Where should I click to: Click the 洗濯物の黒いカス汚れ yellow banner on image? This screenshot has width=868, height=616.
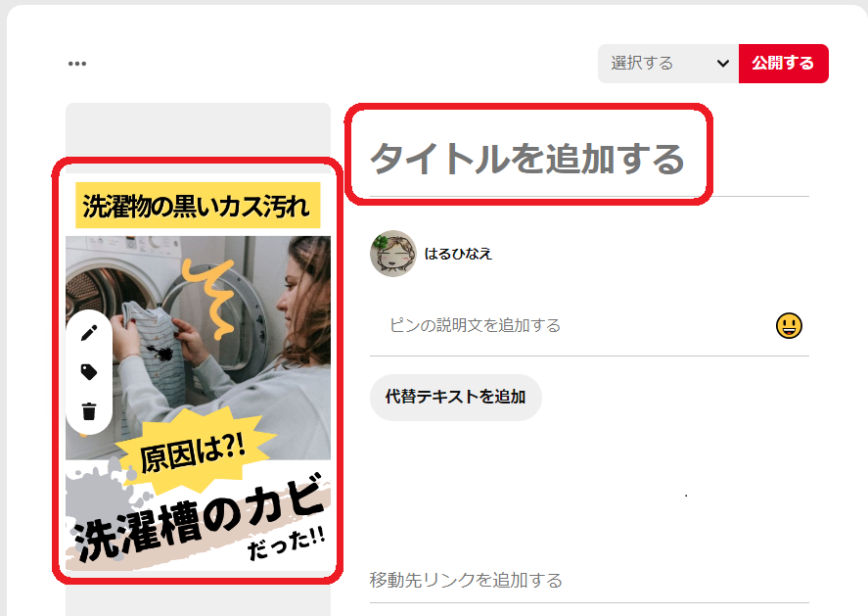[198, 206]
